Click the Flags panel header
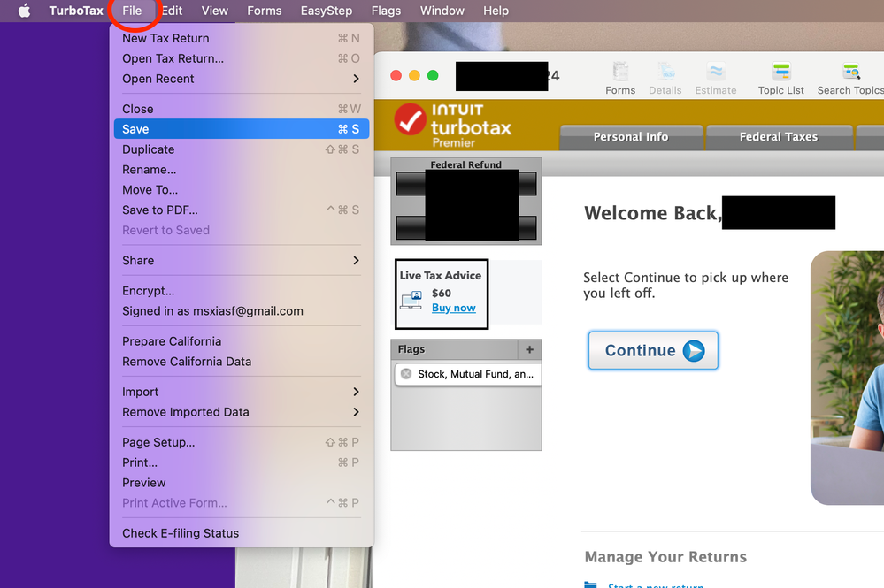The image size is (884, 588). tap(454, 350)
